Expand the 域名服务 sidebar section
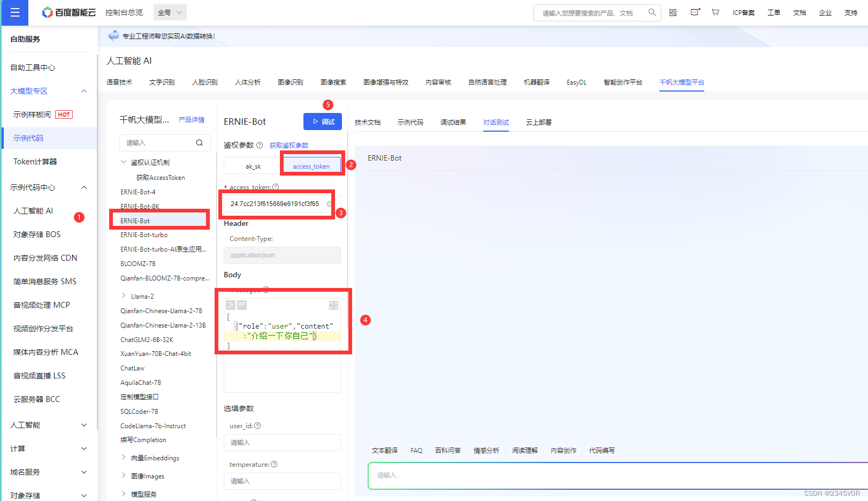 click(x=84, y=472)
